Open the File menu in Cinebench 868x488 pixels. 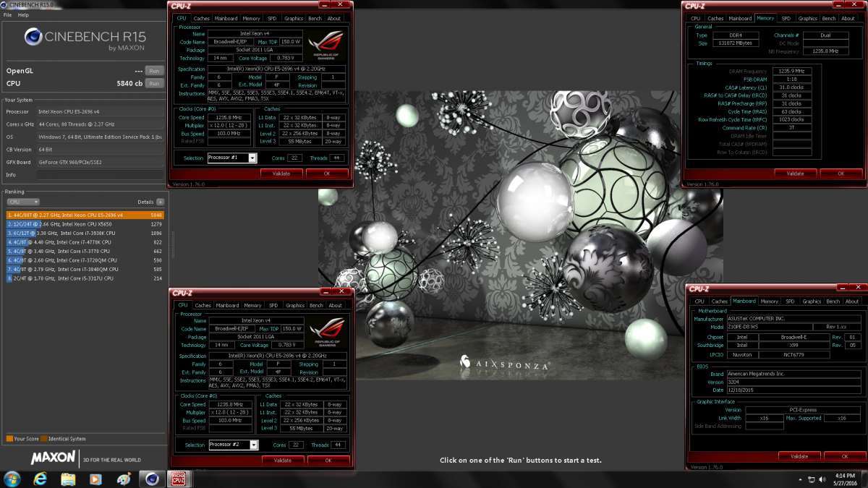[x=8, y=14]
